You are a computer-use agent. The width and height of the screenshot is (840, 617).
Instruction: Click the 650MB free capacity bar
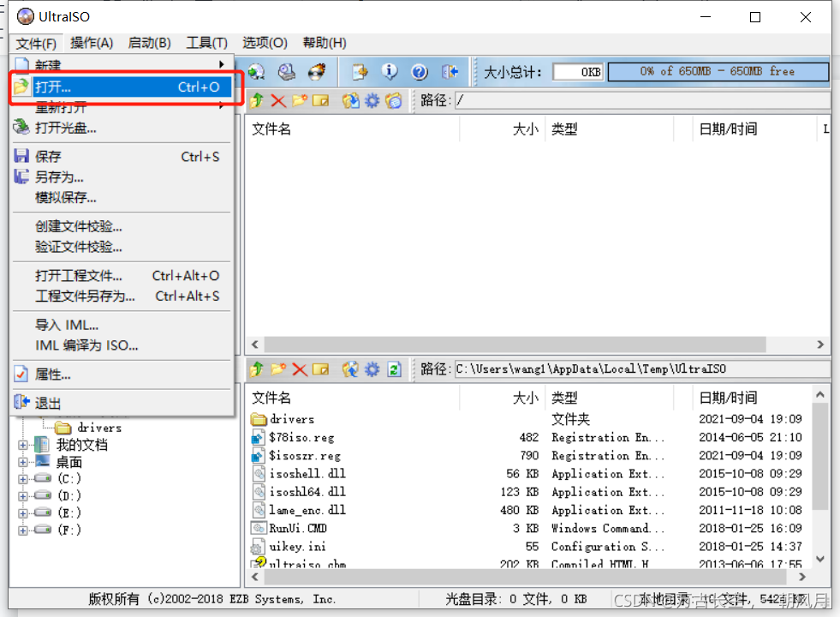pos(718,72)
